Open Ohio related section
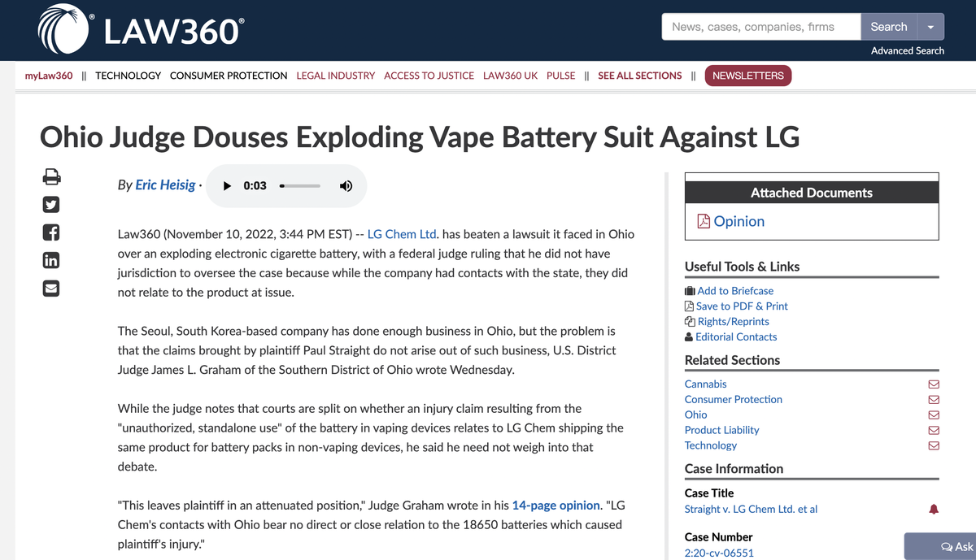This screenshot has width=976, height=560. (696, 415)
